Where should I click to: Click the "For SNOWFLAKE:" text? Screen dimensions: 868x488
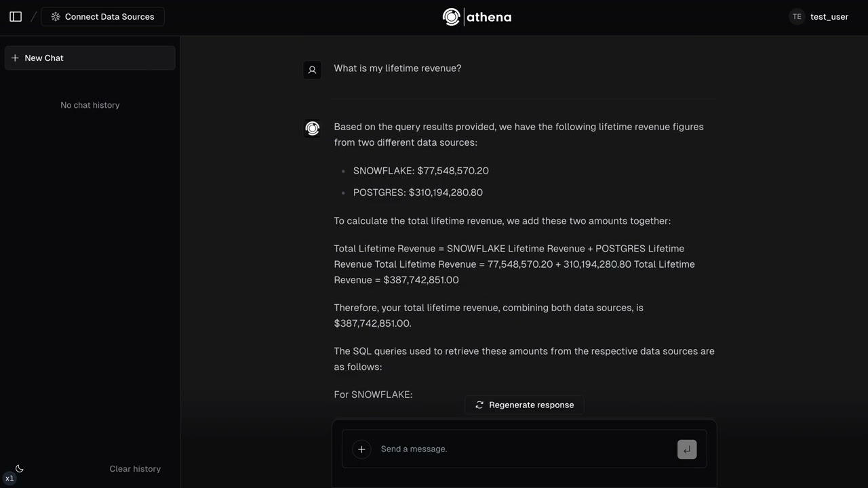click(x=373, y=394)
